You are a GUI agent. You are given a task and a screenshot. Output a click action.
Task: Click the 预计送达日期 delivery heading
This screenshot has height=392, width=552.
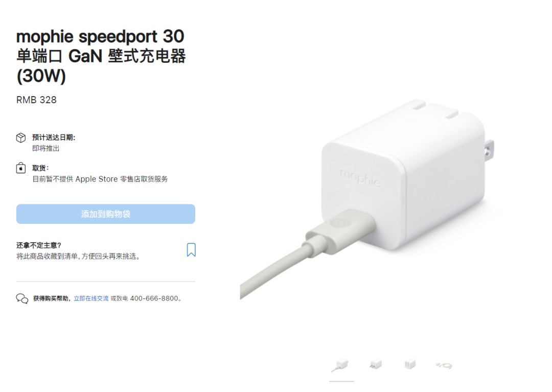54,137
